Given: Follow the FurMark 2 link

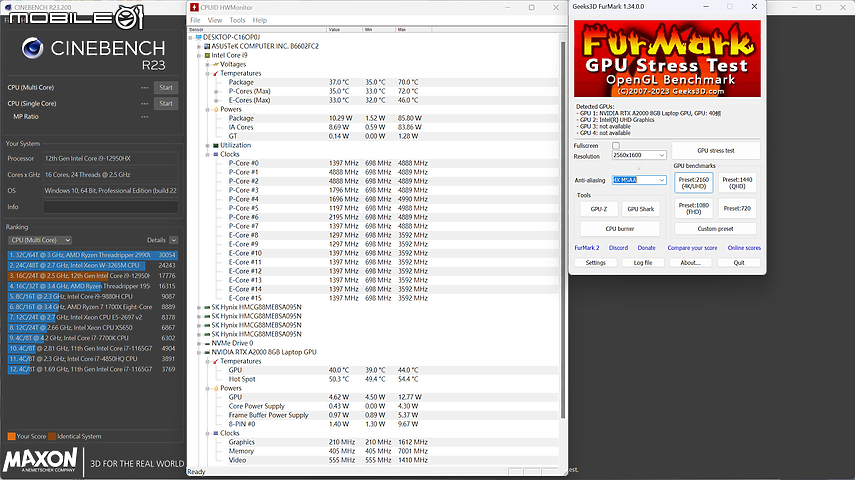Looking at the screenshot, I should tap(587, 248).
